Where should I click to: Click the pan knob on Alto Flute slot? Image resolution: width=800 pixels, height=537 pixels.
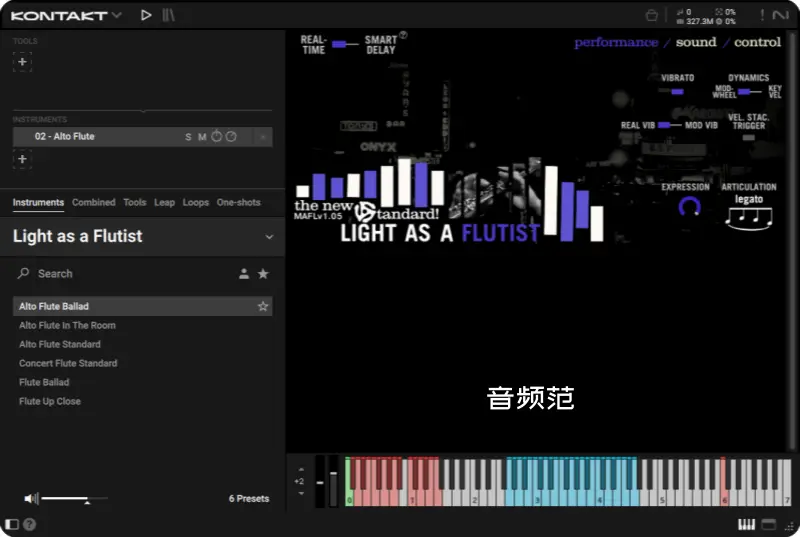click(231, 136)
